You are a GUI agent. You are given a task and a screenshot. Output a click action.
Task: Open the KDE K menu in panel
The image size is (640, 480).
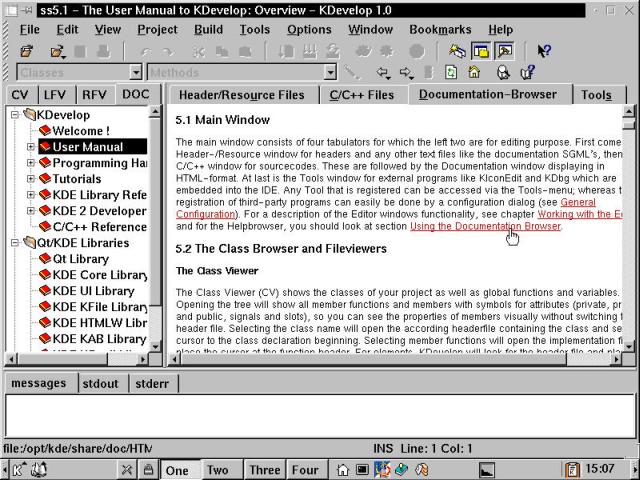[x=19, y=469]
